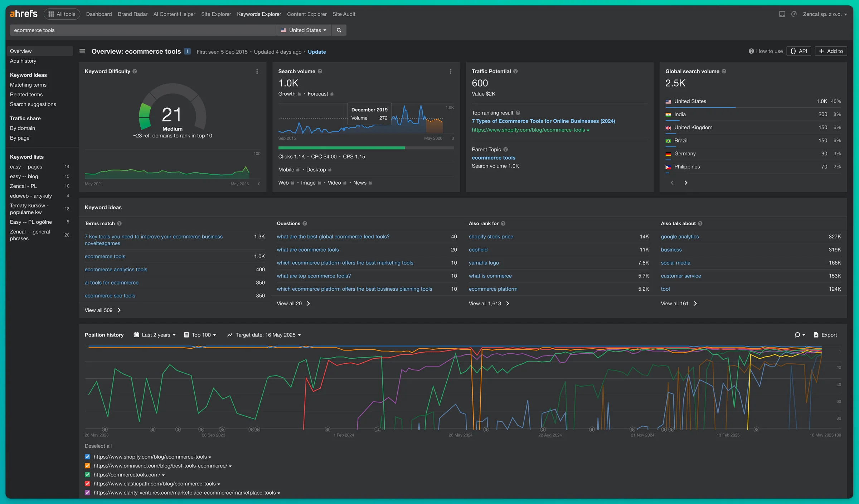Click help icon beside Questions heading
The height and width of the screenshot is (504, 859).
pyautogui.click(x=305, y=223)
